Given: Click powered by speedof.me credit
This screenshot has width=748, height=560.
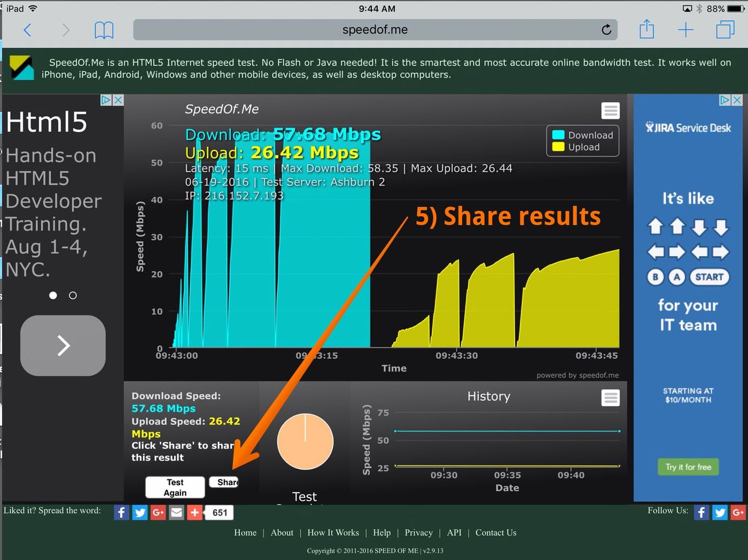Looking at the screenshot, I should click(578, 375).
